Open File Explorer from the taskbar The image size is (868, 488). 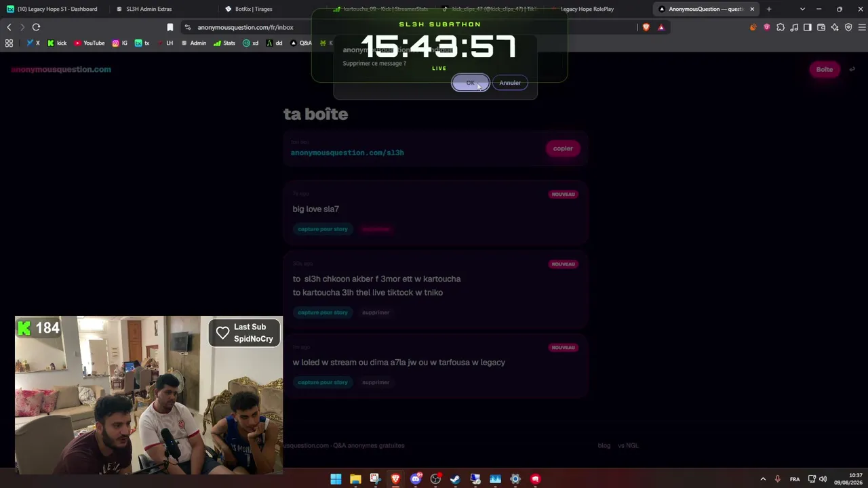tap(355, 479)
